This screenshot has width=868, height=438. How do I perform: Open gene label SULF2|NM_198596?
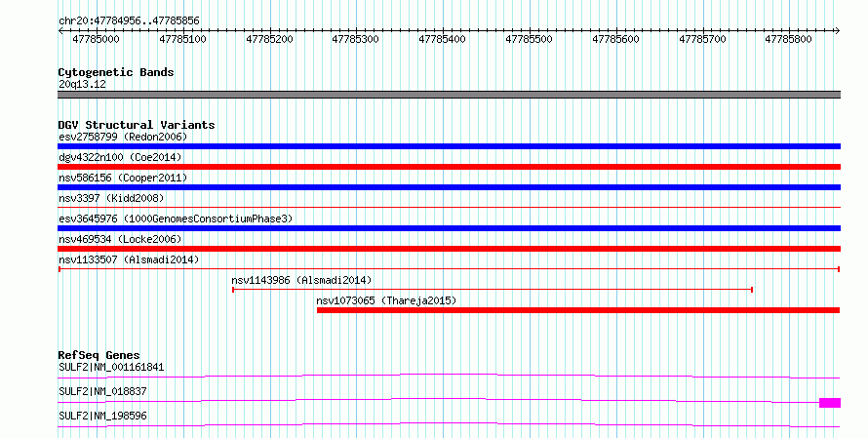click(x=102, y=416)
